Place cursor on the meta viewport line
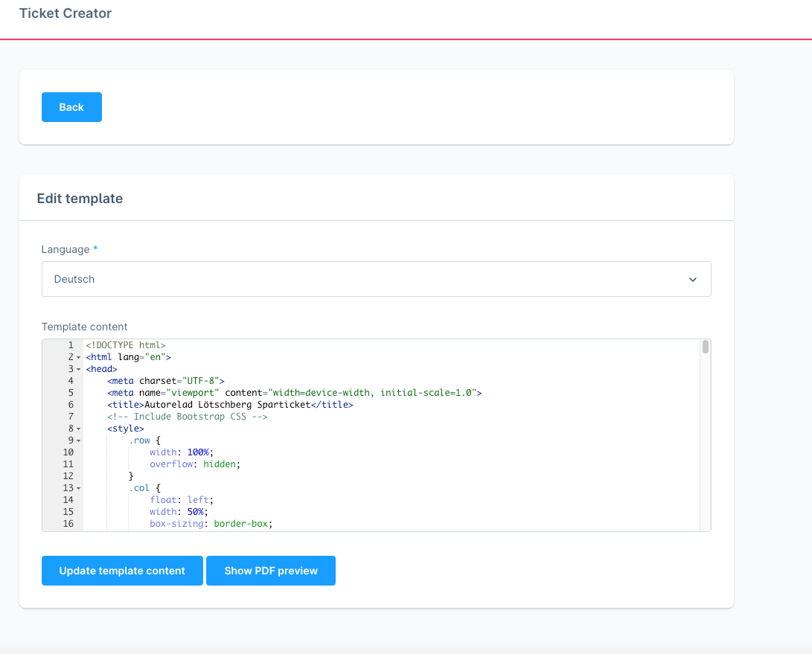 click(x=294, y=393)
